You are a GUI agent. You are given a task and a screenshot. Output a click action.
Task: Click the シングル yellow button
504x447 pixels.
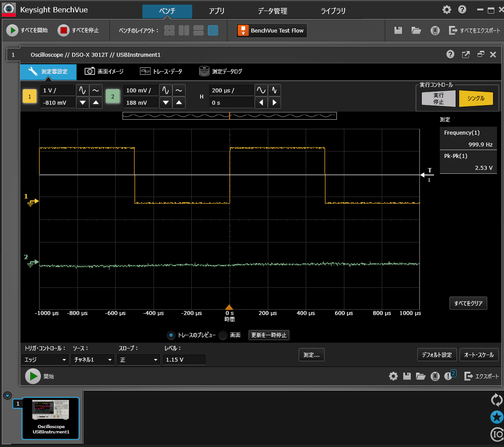pyautogui.click(x=476, y=98)
